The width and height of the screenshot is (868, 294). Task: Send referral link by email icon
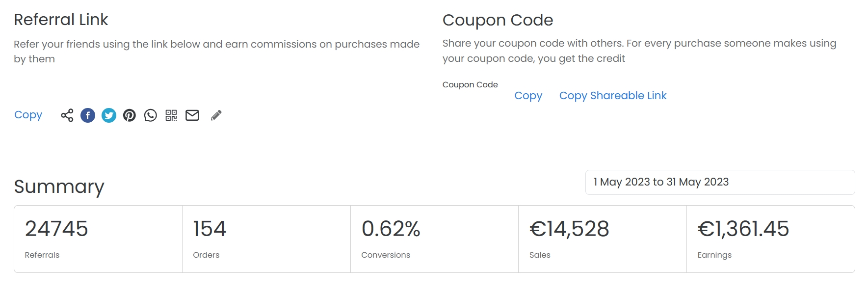pyautogui.click(x=192, y=115)
